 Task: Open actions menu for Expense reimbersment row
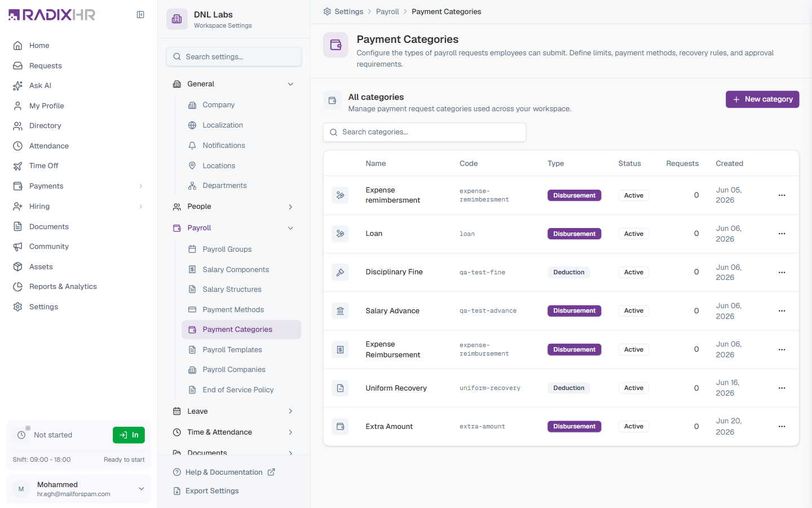click(x=782, y=195)
